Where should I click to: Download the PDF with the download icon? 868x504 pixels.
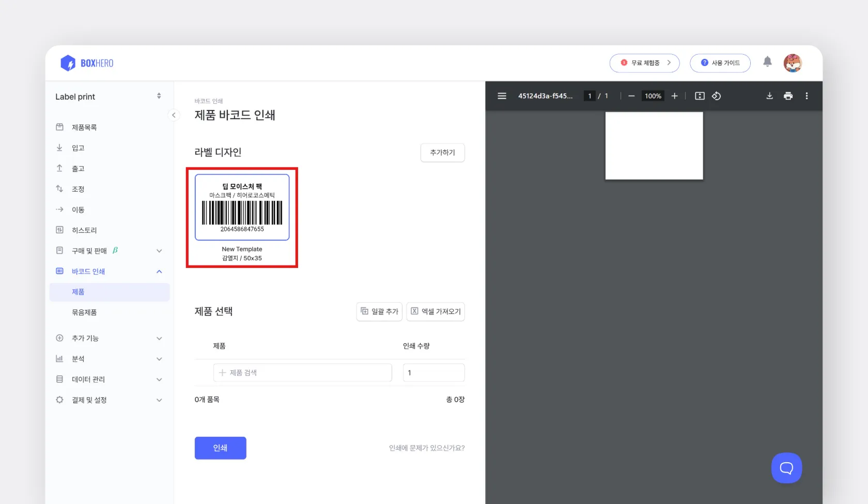769,96
